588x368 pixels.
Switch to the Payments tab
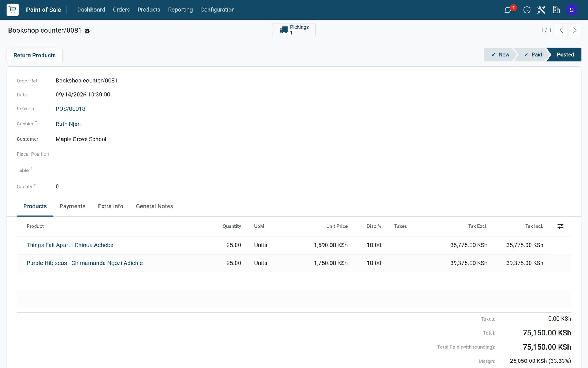(x=72, y=206)
